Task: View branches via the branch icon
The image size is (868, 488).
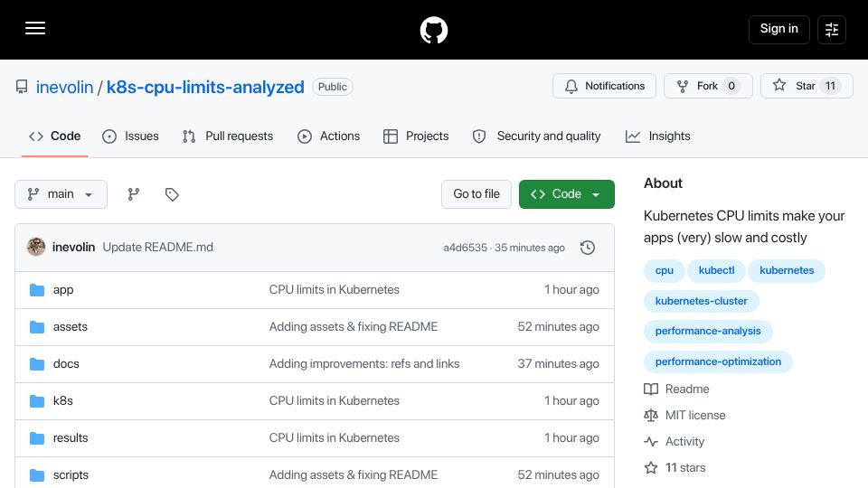Action: pos(134,194)
